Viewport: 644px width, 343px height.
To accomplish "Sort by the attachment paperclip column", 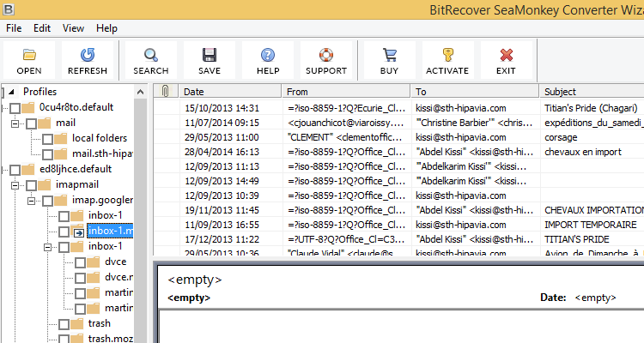I will pos(166,91).
